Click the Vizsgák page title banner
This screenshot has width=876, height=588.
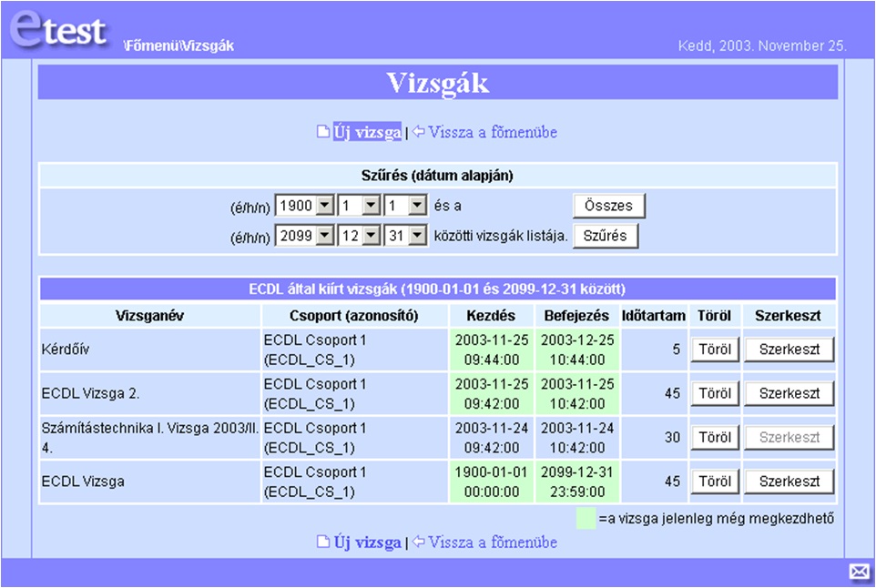click(438, 82)
